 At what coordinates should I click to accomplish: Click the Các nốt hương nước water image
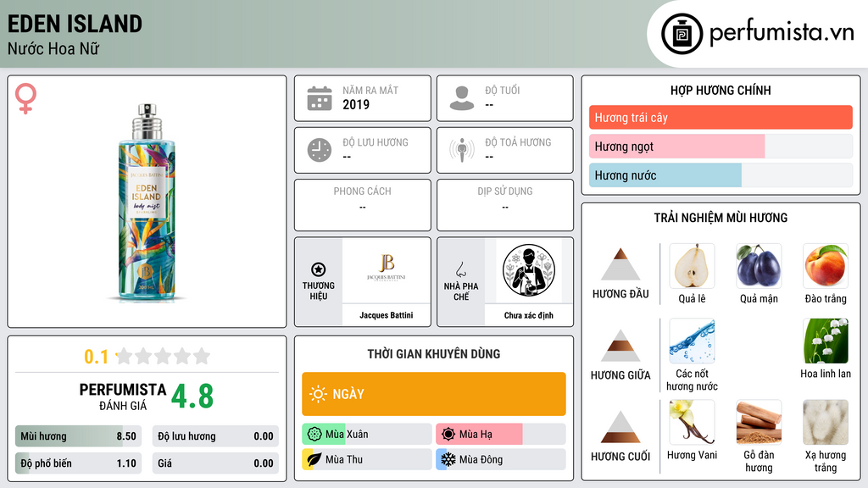(x=692, y=341)
